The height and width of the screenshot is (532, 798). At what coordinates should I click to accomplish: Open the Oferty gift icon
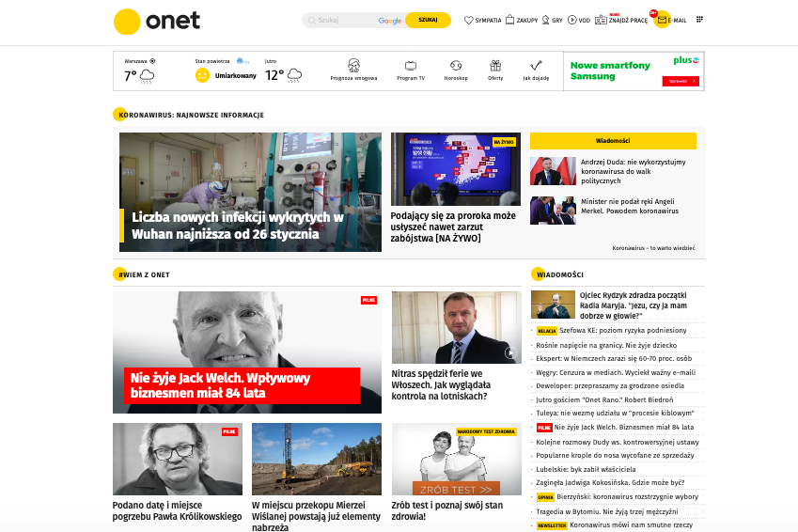pyautogui.click(x=495, y=66)
